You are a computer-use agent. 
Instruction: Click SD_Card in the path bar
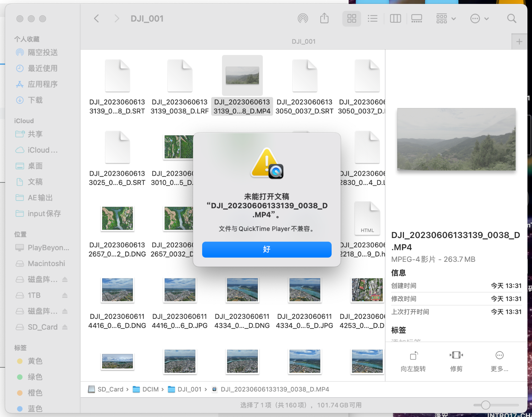[106, 389]
